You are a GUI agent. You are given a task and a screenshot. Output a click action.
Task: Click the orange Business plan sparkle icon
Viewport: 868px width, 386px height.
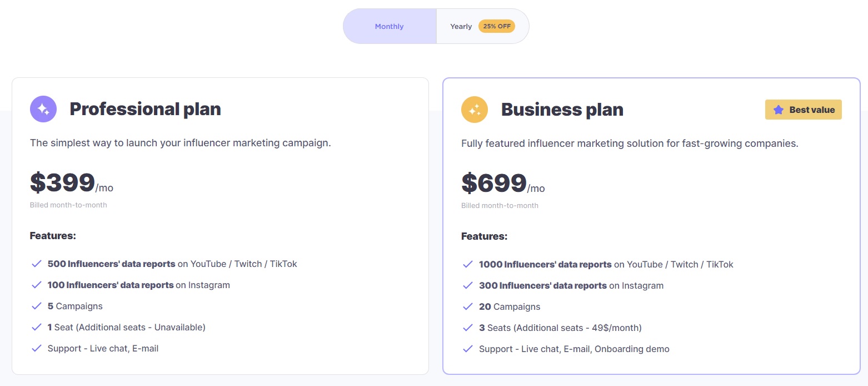(475, 110)
